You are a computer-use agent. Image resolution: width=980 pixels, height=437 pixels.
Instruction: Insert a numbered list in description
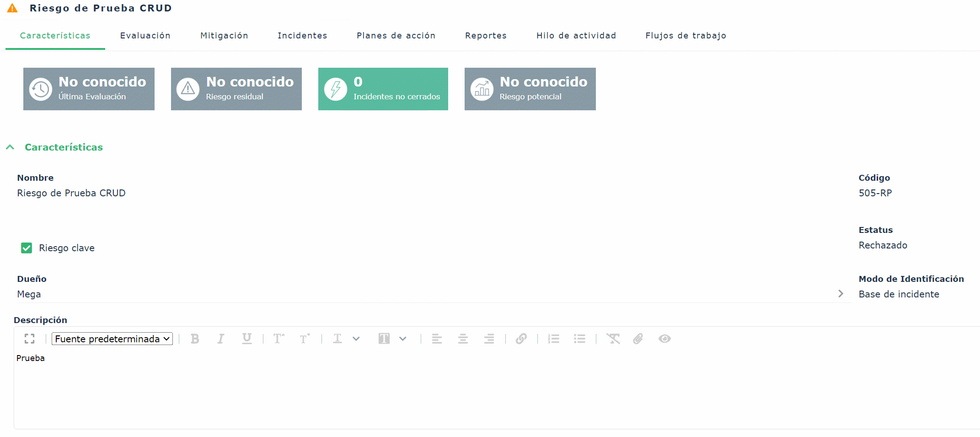pyautogui.click(x=554, y=339)
